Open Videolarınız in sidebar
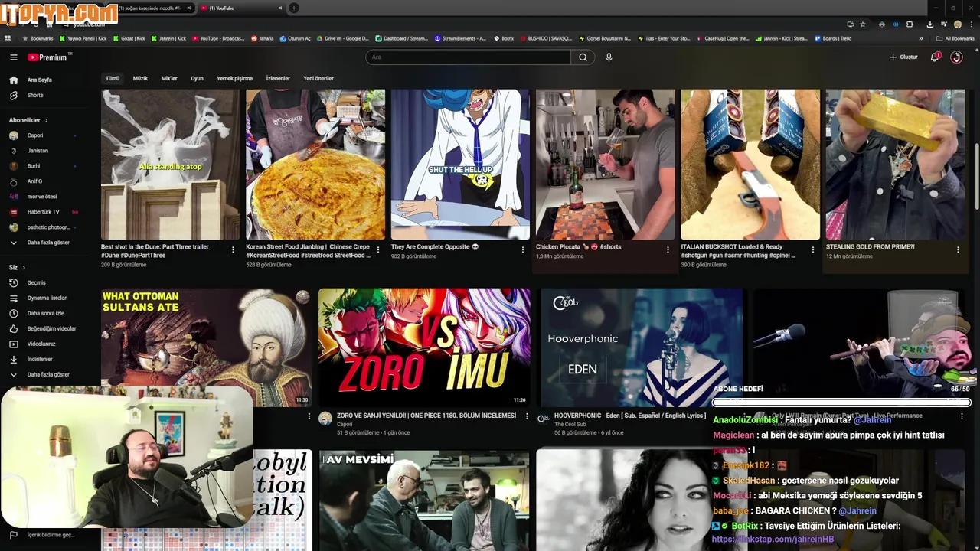Viewport: 980px width, 551px height. pos(41,344)
